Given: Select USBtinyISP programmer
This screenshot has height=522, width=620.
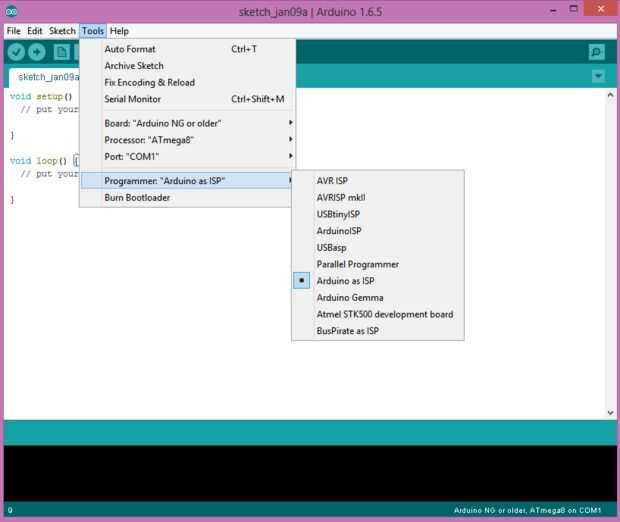Looking at the screenshot, I should pos(378,214).
